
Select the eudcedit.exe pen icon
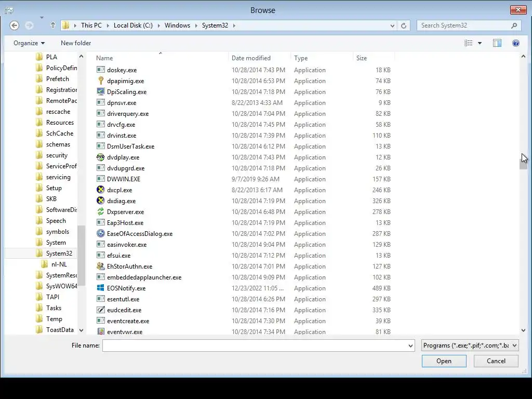(100, 310)
